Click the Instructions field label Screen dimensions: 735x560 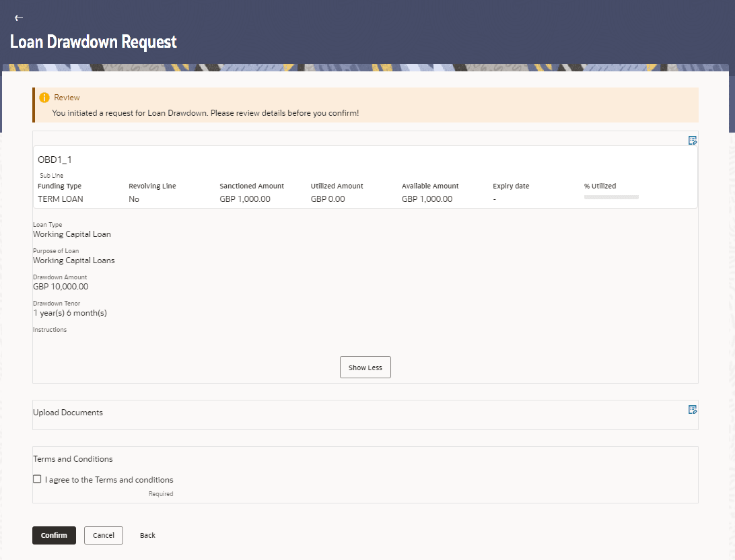[50, 329]
